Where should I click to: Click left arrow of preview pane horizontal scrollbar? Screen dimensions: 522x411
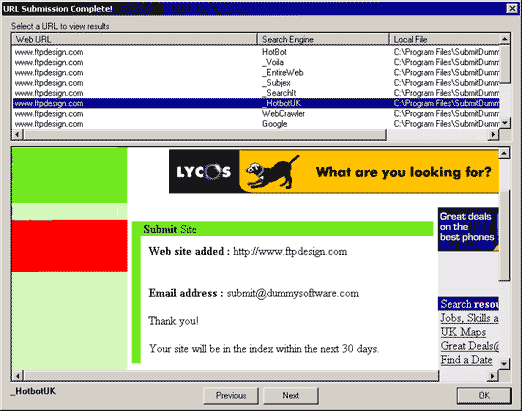coord(18,376)
